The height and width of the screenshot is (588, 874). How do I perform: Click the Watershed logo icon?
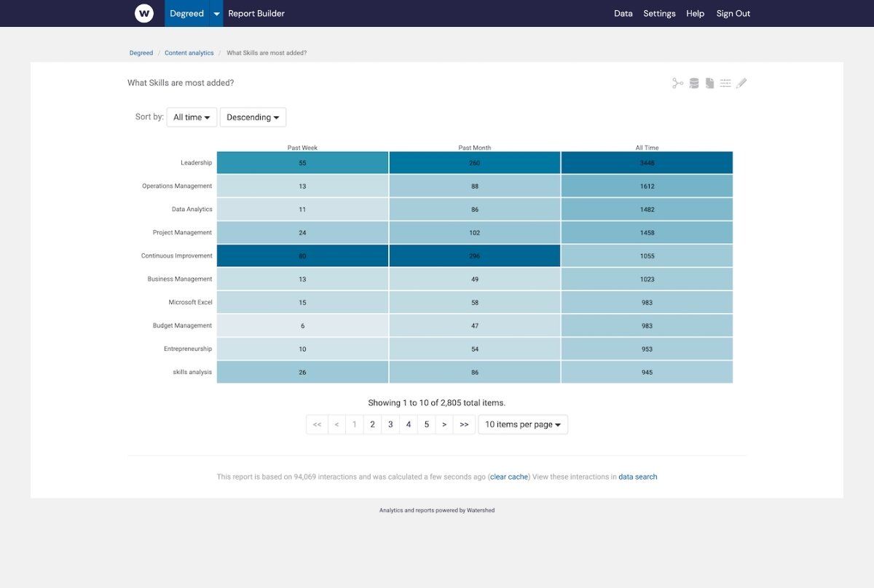(x=143, y=13)
